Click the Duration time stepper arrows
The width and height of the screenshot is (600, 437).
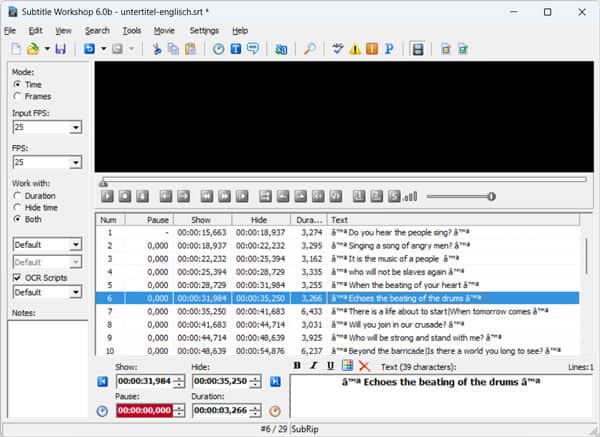tap(255, 411)
